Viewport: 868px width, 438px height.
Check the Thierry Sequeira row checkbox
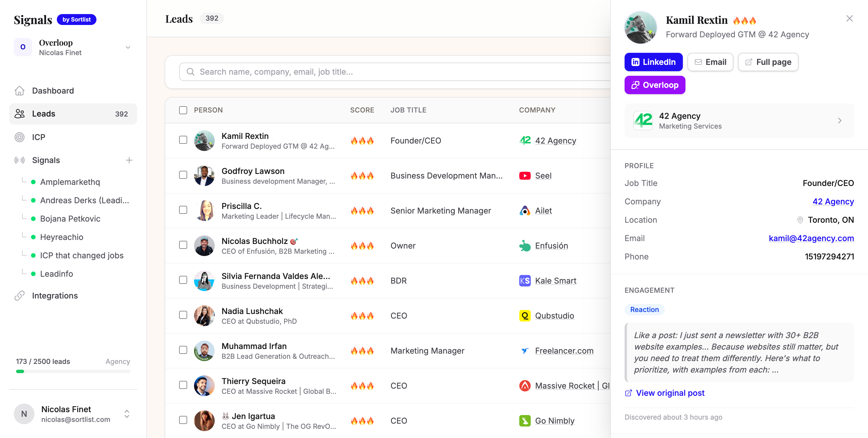pos(183,385)
